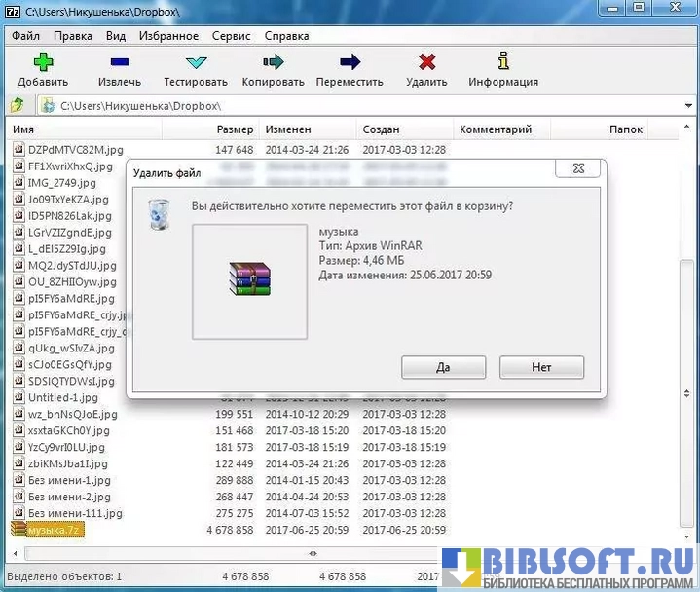
Task: Click the up-folder icon beside address bar
Action: 17,105
